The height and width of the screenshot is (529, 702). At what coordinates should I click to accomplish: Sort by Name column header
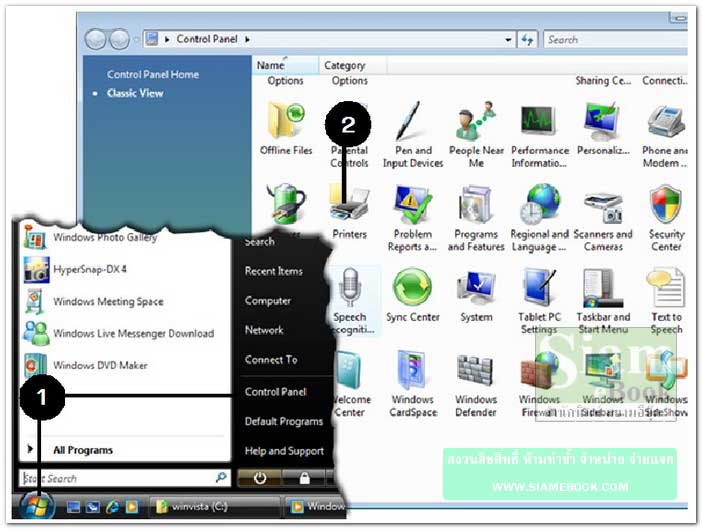pos(285,65)
